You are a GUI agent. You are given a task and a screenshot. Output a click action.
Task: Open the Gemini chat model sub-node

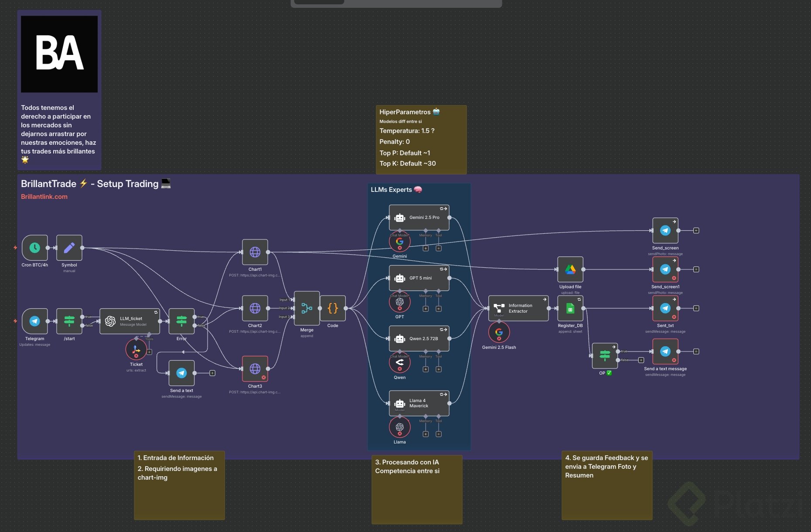[x=399, y=242]
